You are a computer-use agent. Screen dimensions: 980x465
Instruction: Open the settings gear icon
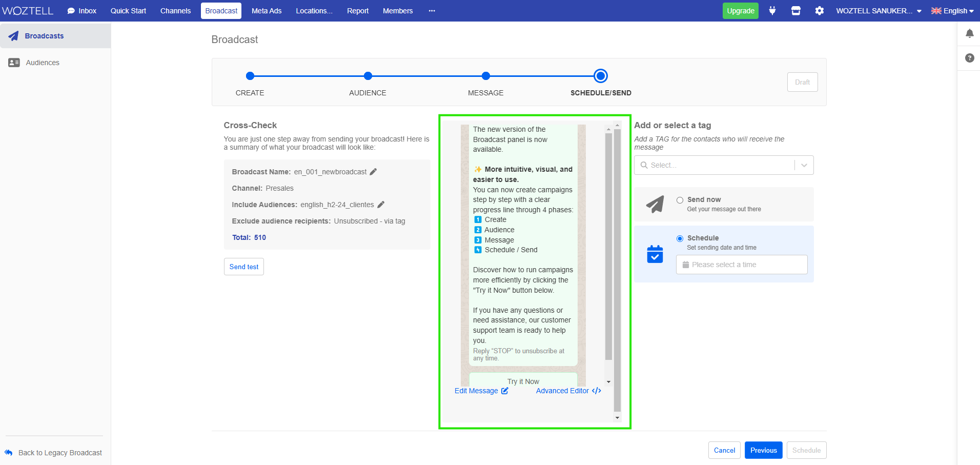point(819,11)
